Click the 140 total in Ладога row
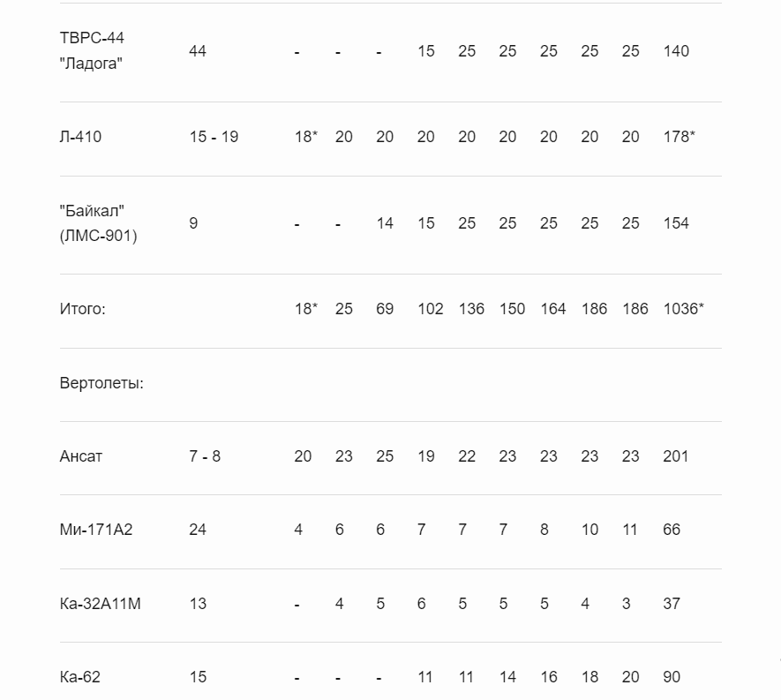Viewport: 781px width, 700px height. coord(676,51)
